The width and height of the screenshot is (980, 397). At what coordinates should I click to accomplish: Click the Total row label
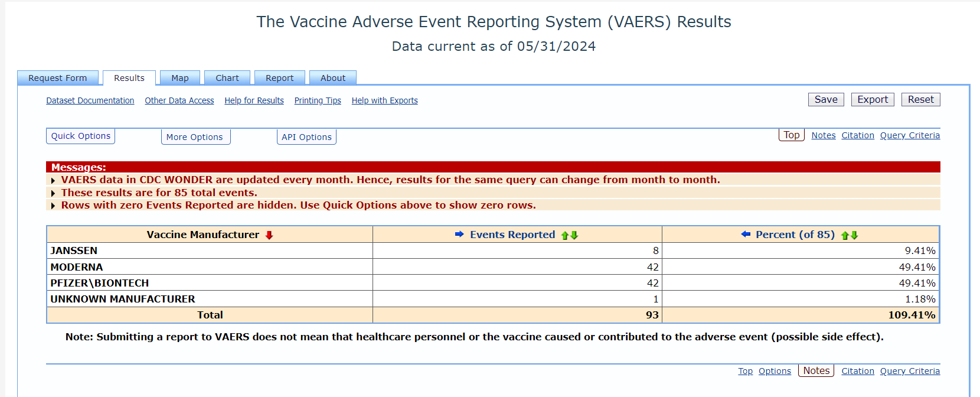coord(210,315)
